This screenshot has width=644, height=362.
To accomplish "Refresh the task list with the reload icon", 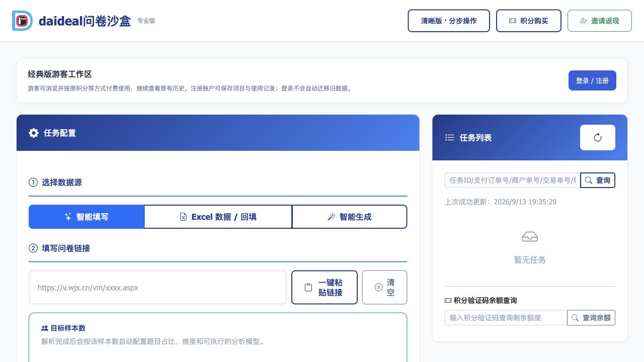I will point(598,137).
